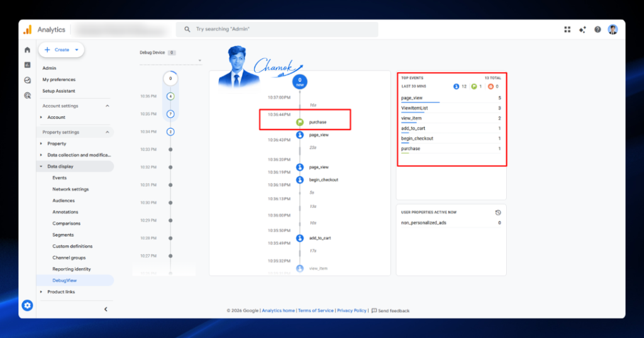Viewport: 644px width, 338px height.
Task: Collapse the Property settings section
Action: 107,132
